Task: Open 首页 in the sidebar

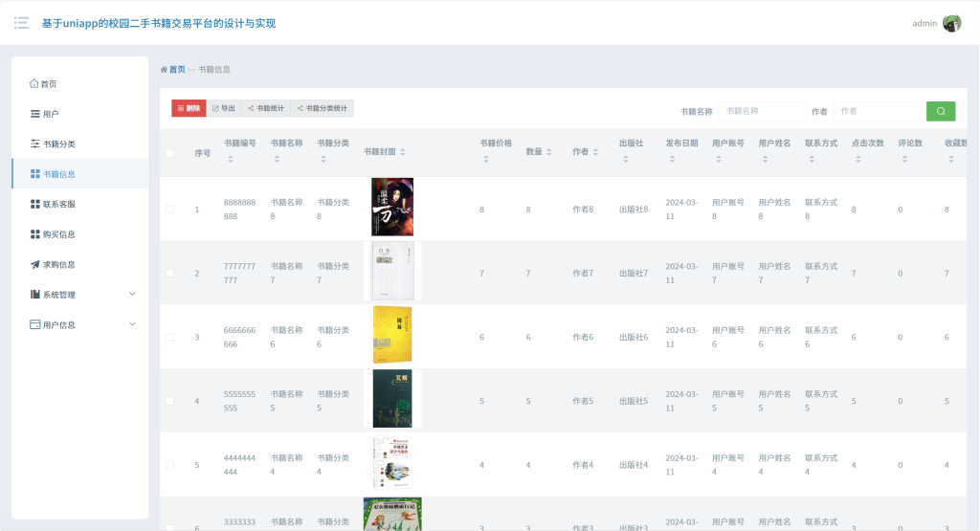Action: (x=80, y=83)
